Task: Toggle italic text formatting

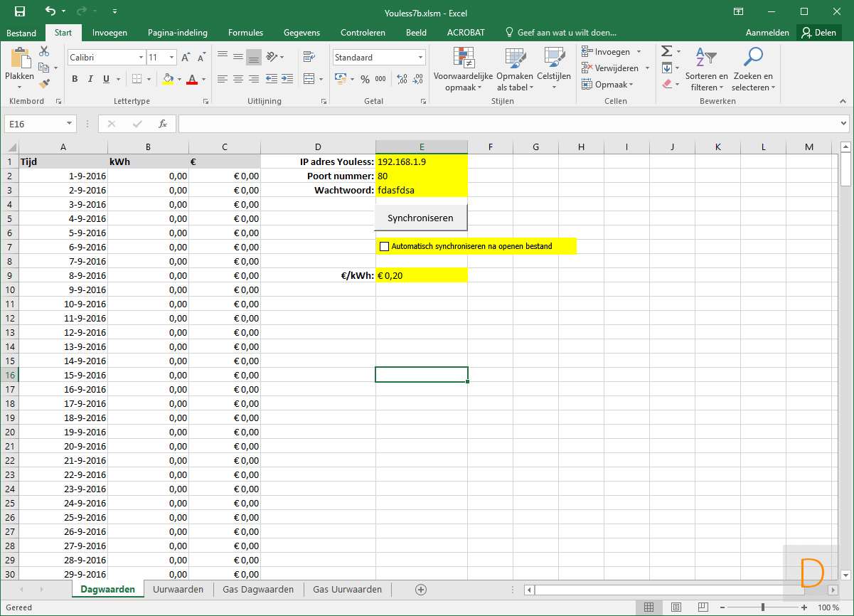Action: click(90, 79)
